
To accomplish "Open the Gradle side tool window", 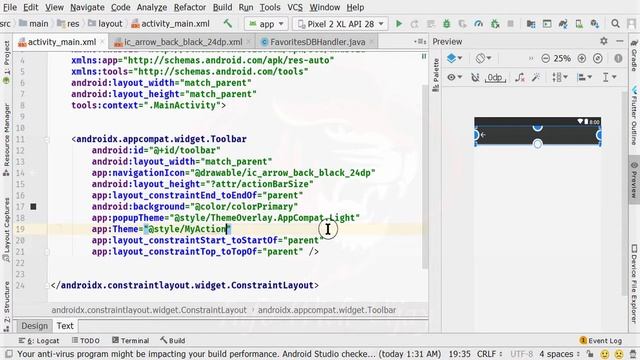I will pos(634,55).
